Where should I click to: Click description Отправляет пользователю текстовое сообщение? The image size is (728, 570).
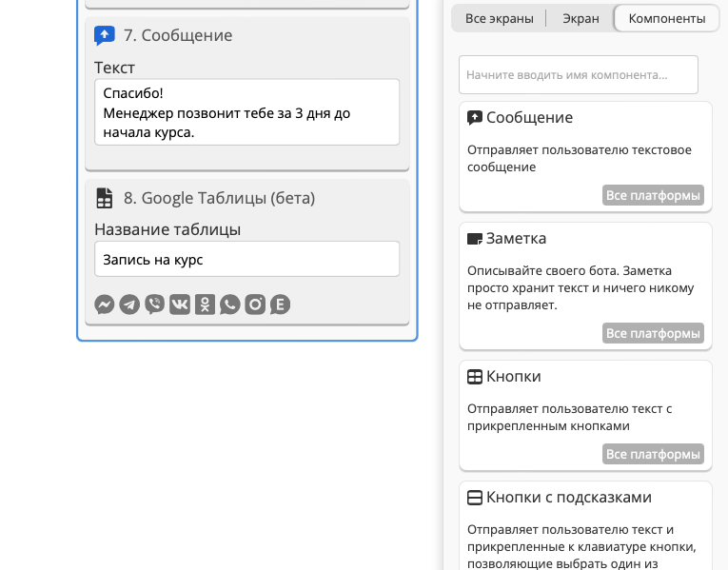[579, 159]
